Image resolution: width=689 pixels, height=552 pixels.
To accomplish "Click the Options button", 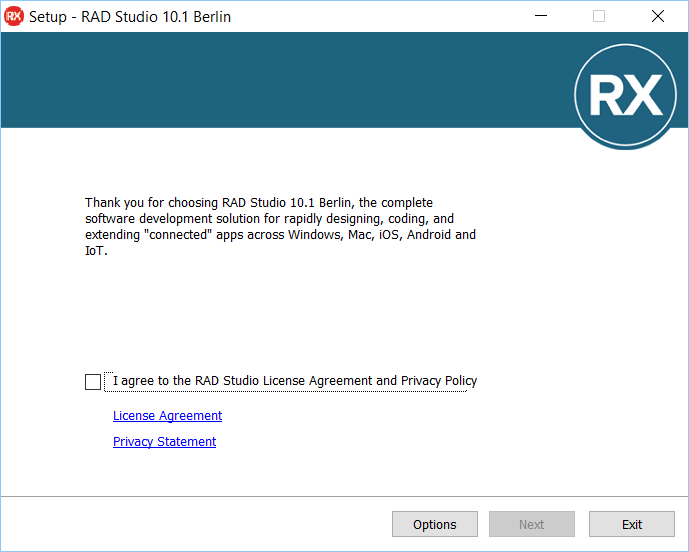I will pyautogui.click(x=435, y=524).
